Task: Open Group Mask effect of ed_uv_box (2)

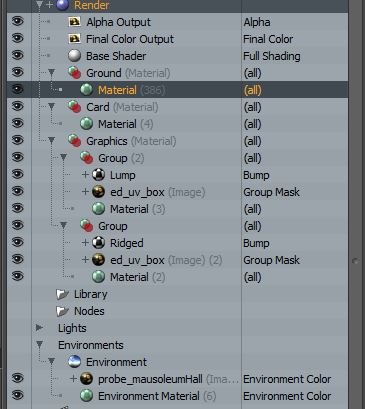Action: point(271,260)
